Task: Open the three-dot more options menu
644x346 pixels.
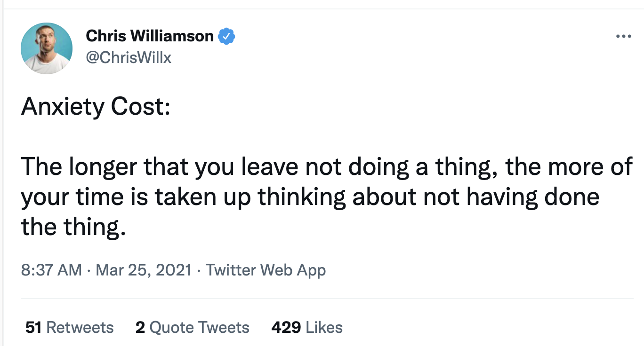Action: pos(623,36)
